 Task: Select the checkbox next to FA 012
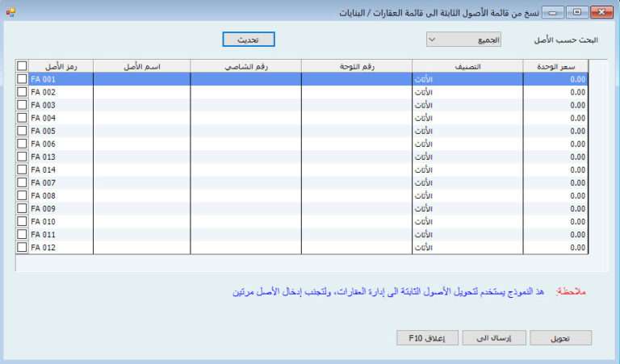(x=22, y=247)
